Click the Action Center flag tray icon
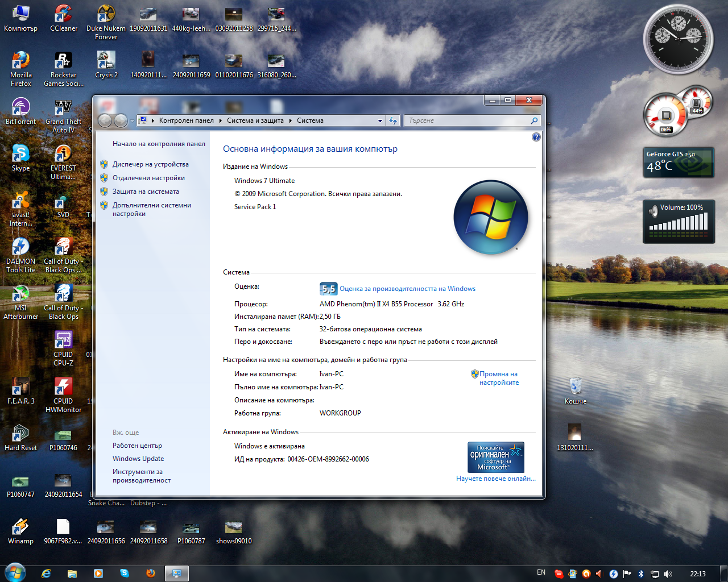The width and height of the screenshot is (728, 582). tap(627, 574)
